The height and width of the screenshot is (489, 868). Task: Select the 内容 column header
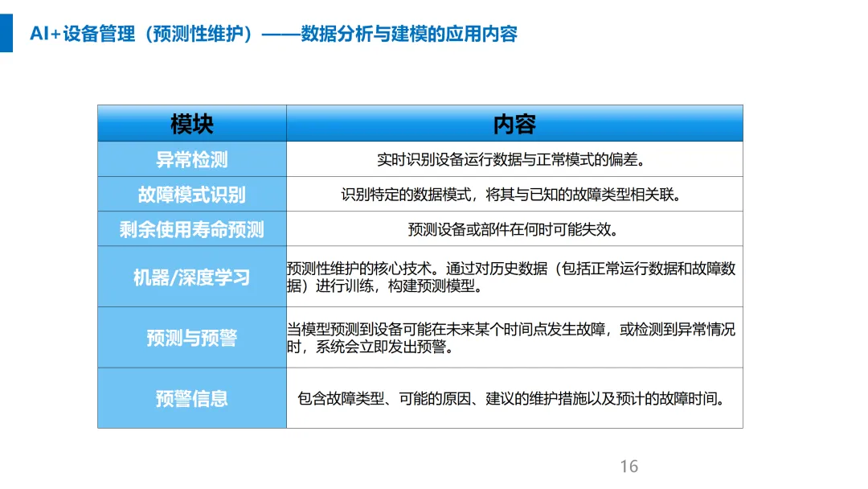tap(514, 124)
